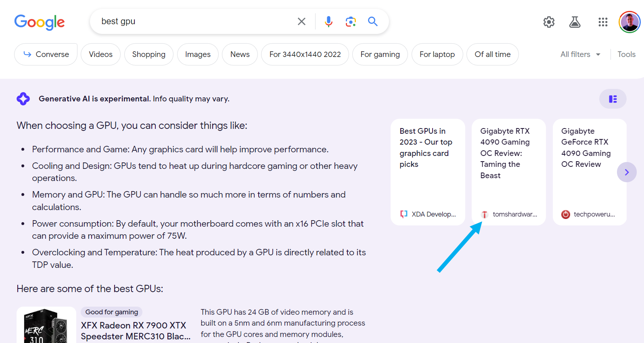Open Search Labs flask icon

click(575, 22)
